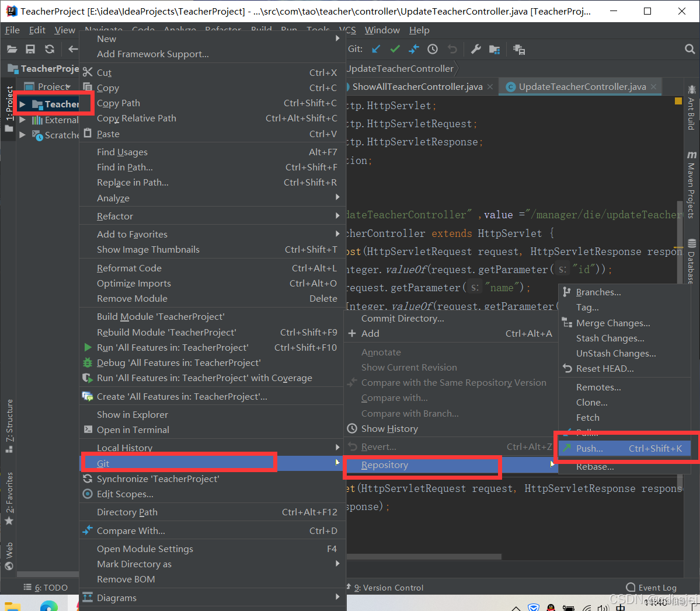This screenshot has width=700, height=611.
Task: Choose Stash Changes... entry
Action: [x=625, y=338]
